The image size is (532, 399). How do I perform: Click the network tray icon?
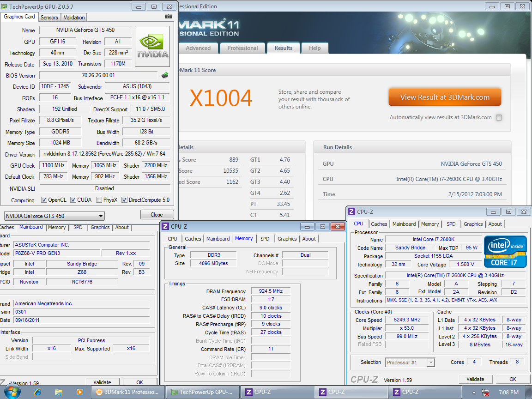click(x=485, y=393)
